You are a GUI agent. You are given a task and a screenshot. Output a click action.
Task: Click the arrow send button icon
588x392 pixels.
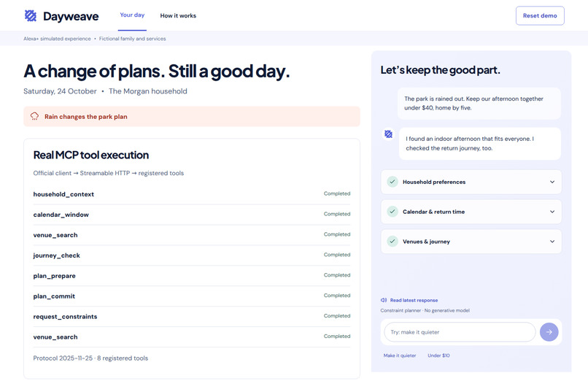coord(549,332)
